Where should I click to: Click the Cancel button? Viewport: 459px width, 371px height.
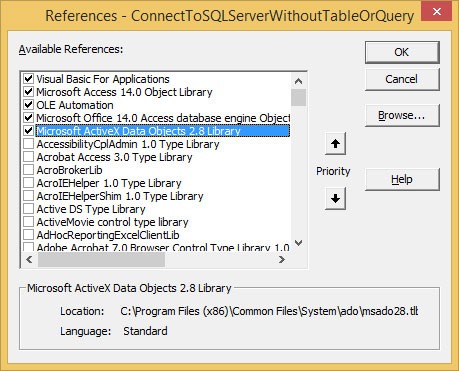click(402, 79)
